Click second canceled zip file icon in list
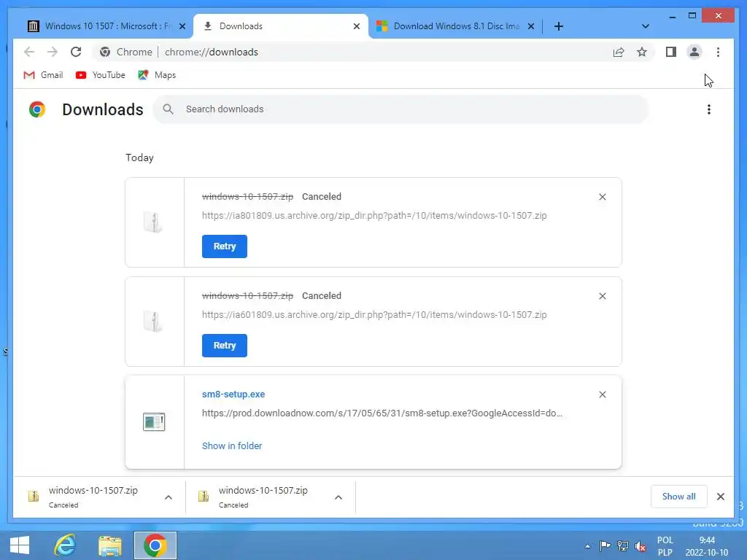The height and width of the screenshot is (560, 747). [x=153, y=321]
